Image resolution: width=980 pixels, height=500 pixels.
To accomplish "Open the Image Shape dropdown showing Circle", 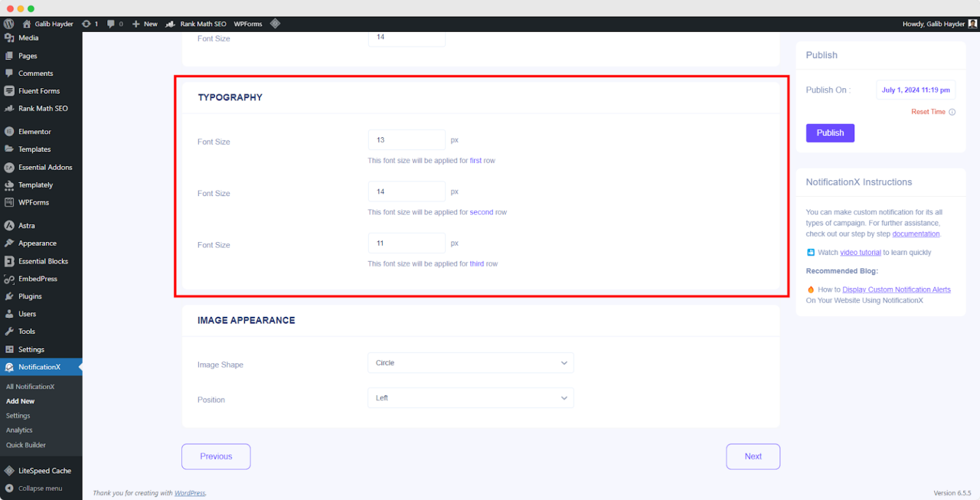I will (470, 362).
